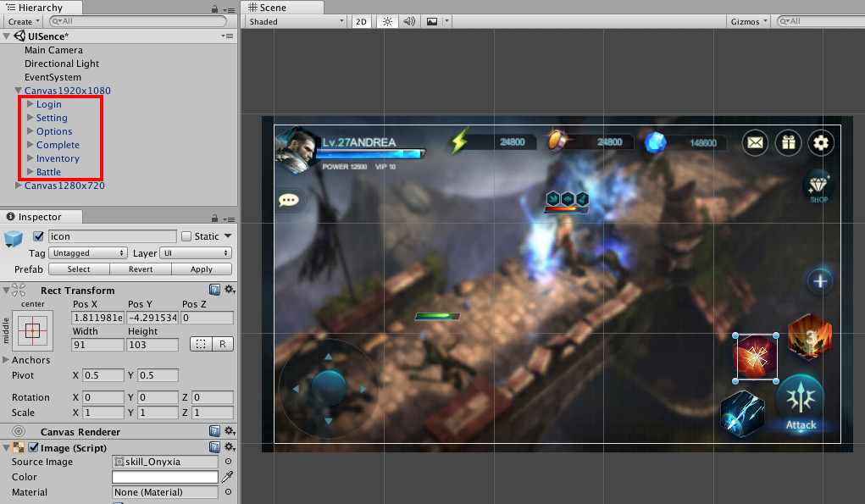The image size is (865, 504).
Task: Expand the Anchors section
Action: click(6, 359)
